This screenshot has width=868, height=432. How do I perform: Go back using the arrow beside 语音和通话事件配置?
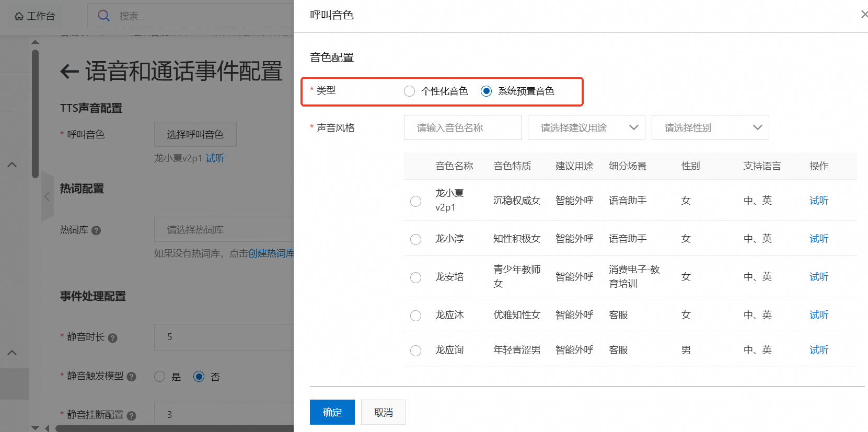click(x=69, y=71)
